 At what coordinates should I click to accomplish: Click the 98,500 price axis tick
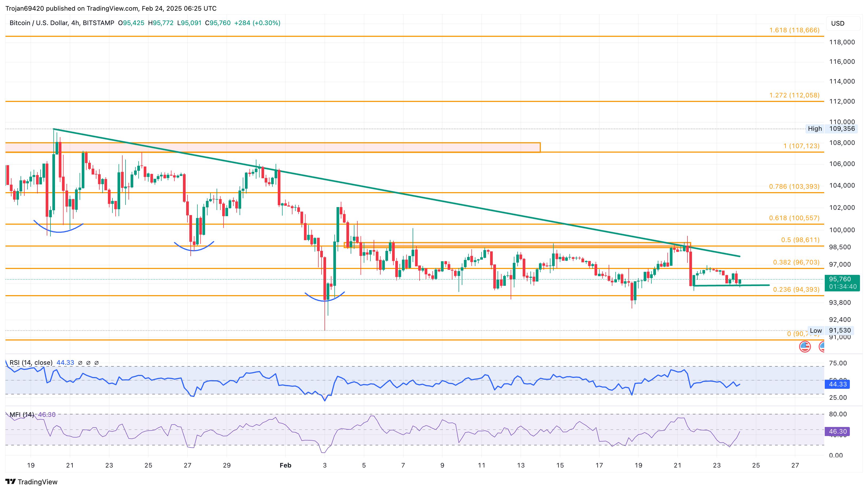(x=840, y=247)
